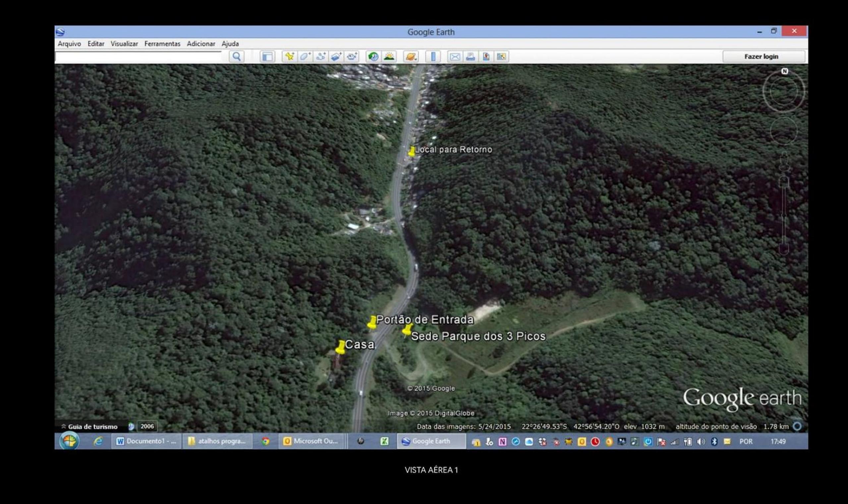
Task: Click the network signal tray icon
Action: click(674, 442)
